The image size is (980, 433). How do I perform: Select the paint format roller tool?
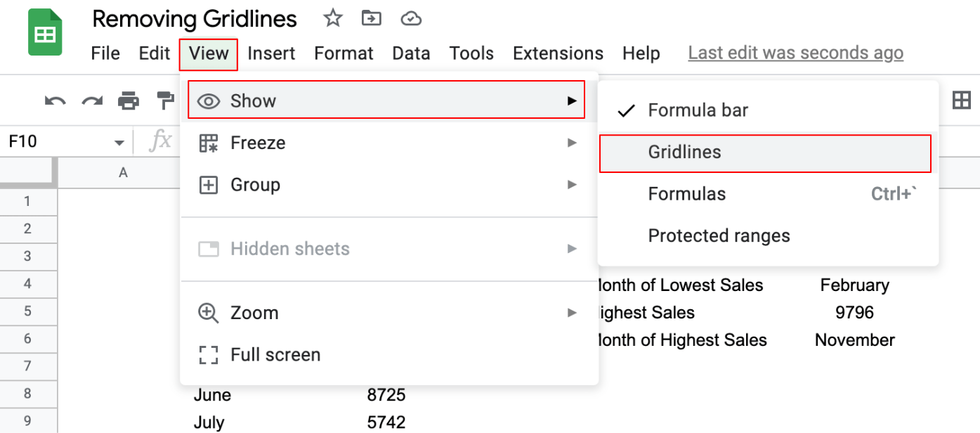pyautogui.click(x=165, y=101)
